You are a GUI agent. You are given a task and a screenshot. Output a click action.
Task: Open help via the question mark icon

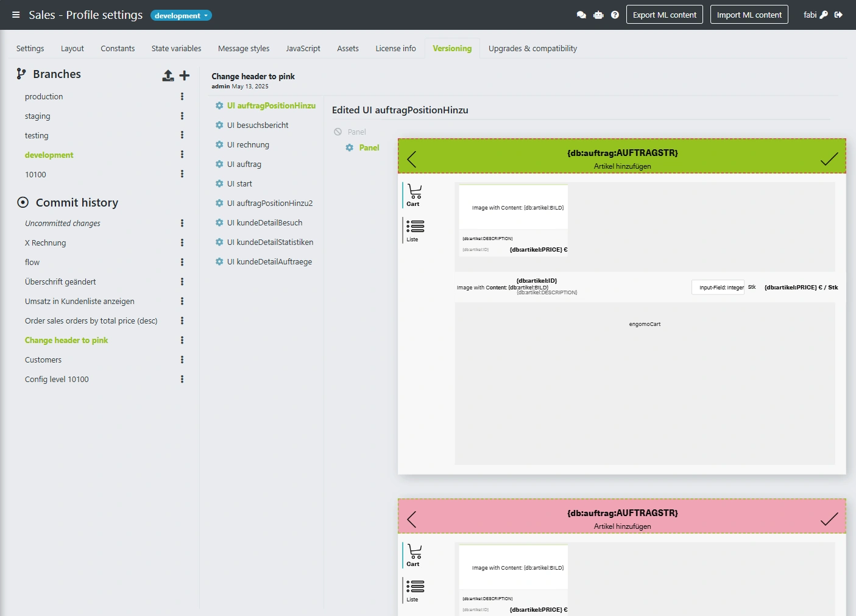615,14
